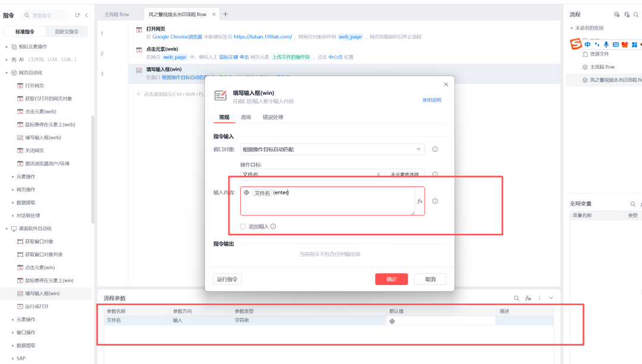Expand the 对话框处理 group
The image size is (642, 364).
click(x=12, y=216)
